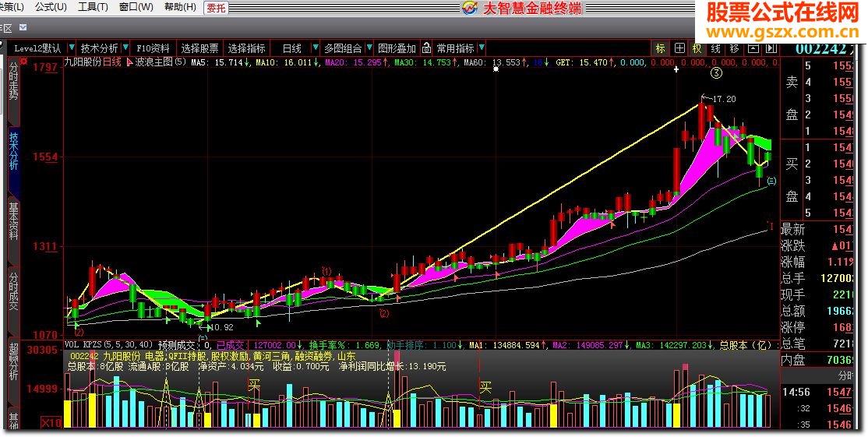Expand the 日线 period dropdown arrow

[x=315, y=48]
